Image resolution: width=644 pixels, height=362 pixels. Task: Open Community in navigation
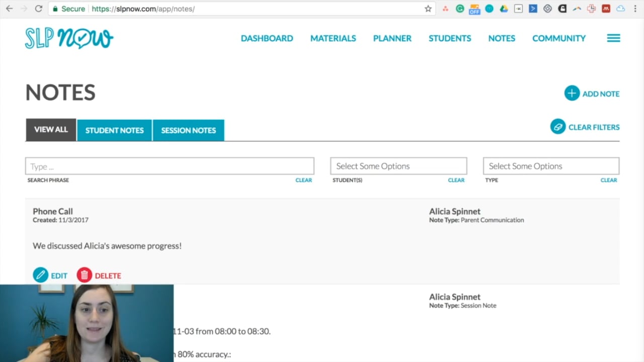pos(559,38)
